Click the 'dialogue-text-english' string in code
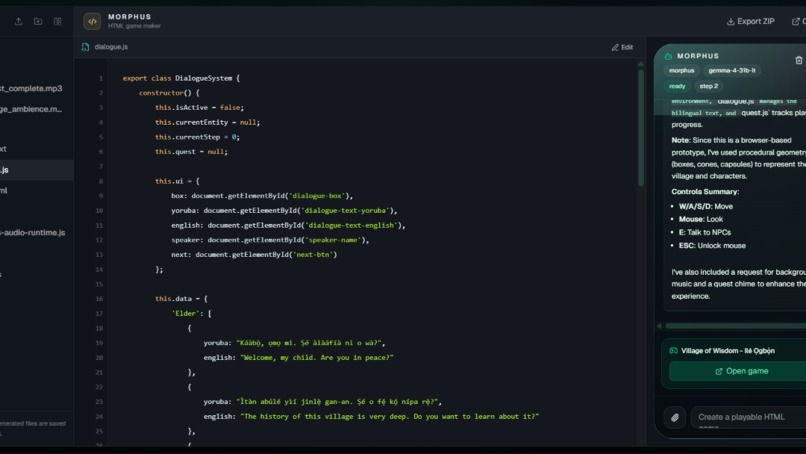Viewport: 806px width, 454px height. [352, 225]
